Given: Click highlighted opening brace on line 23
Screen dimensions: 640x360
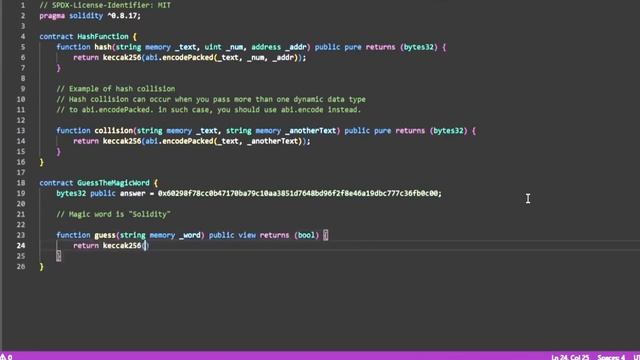Looking at the screenshot, I should [325, 235].
